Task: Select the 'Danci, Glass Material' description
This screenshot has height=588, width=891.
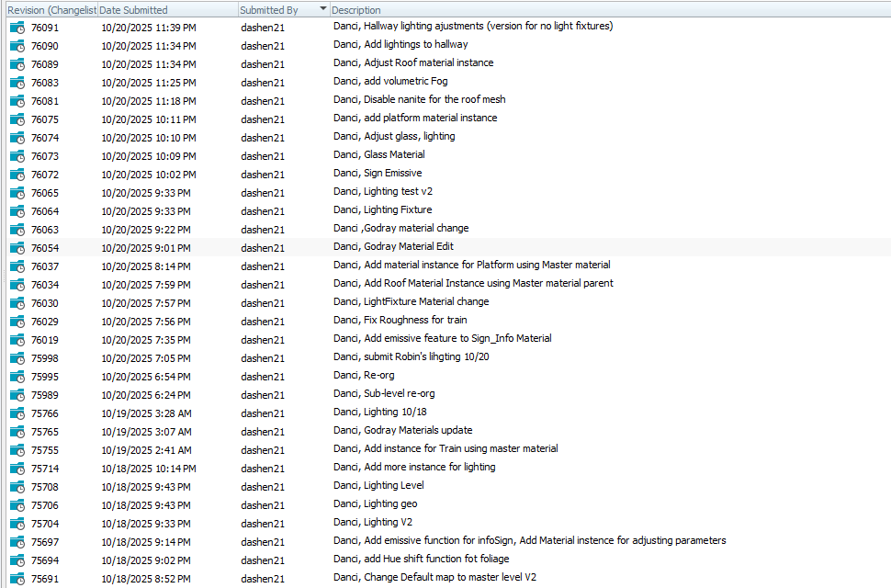Action: tap(378, 155)
